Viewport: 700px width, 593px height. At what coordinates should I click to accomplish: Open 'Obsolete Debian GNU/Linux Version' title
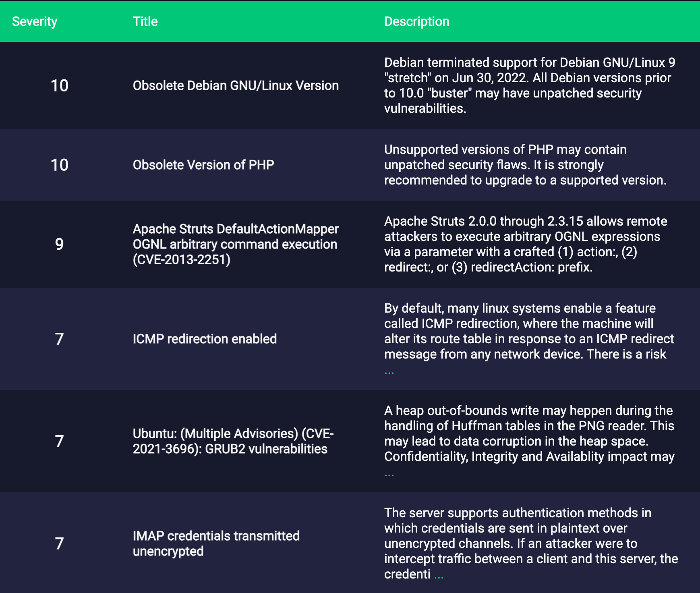tap(236, 85)
